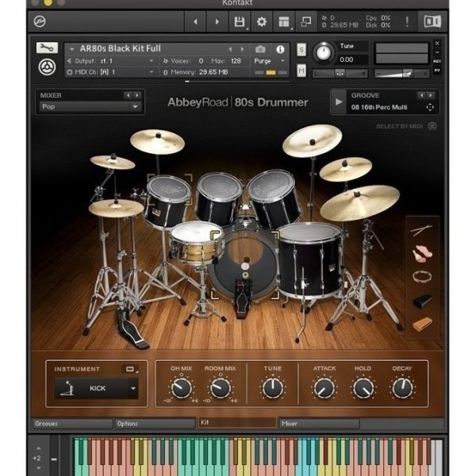The height and width of the screenshot is (476, 476).
Task: Select the kick drum in the kit
Action: 244,265
